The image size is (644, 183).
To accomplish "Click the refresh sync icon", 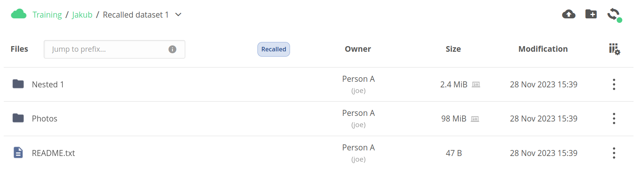I will click(x=614, y=15).
